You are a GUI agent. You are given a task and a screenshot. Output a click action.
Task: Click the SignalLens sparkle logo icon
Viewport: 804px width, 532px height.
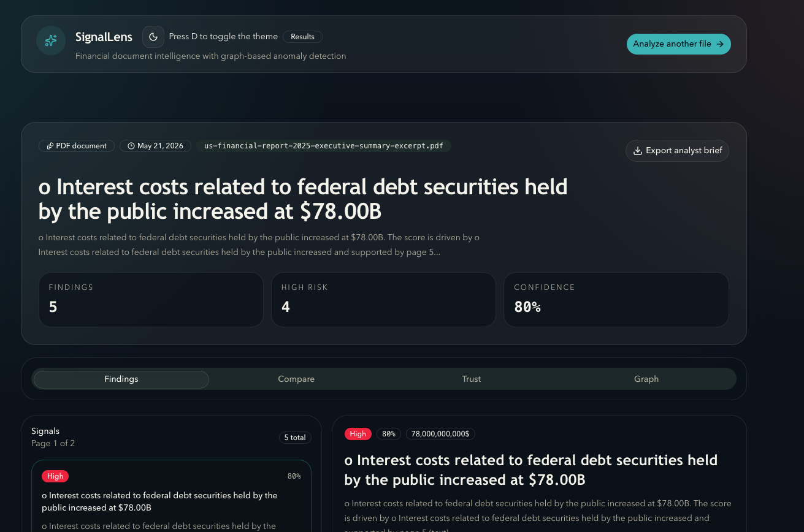(x=51, y=40)
